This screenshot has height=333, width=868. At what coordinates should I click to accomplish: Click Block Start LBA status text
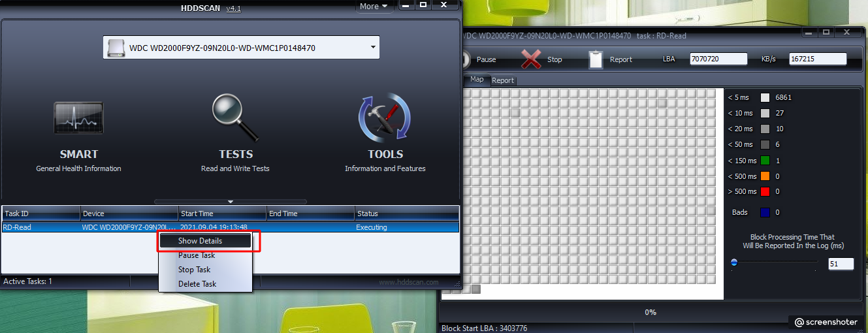tap(485, 328)
